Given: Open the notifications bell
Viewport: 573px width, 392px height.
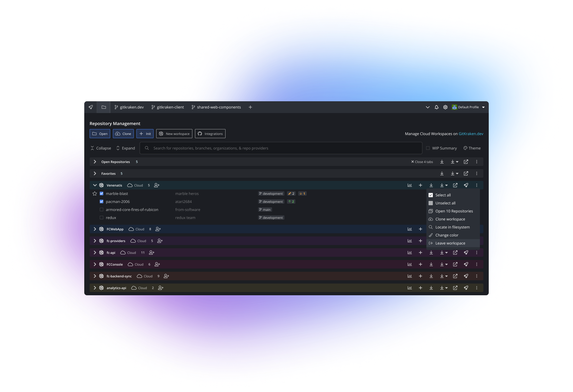Looking at the screenshot, I should click(x=437, y=107).
